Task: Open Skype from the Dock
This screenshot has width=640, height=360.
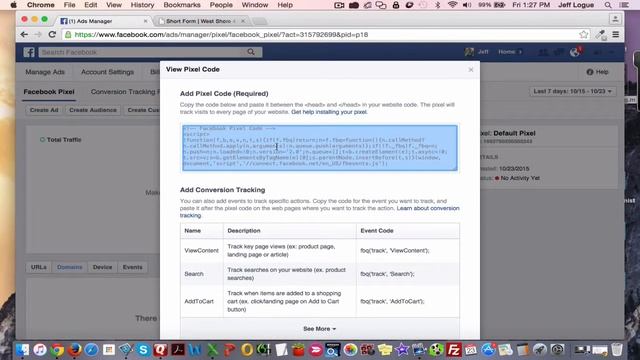Action: [143, 350]
